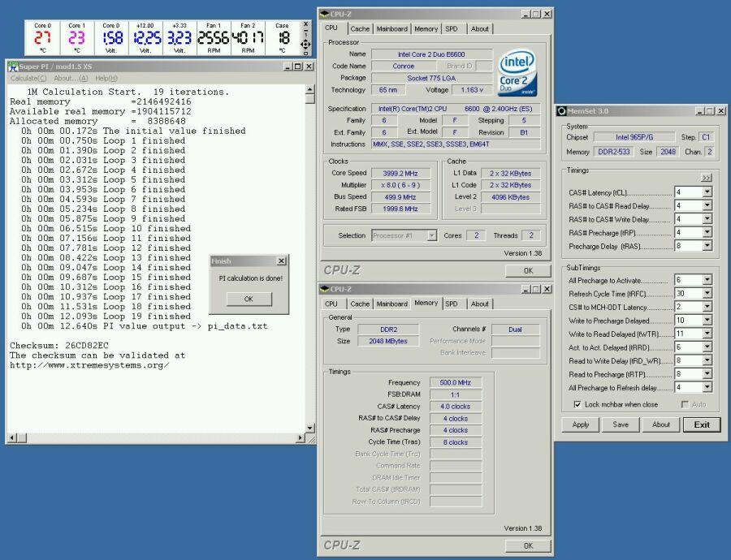Screen dimensions: 731x560
Task: Click the Fan 1 reading 2556 RPM
Action: 214,37
